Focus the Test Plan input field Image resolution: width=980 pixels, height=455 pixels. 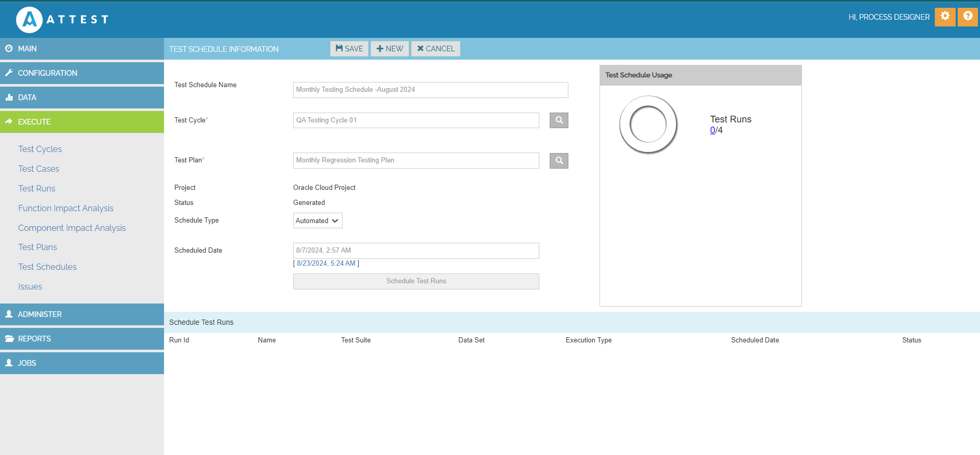416,160
